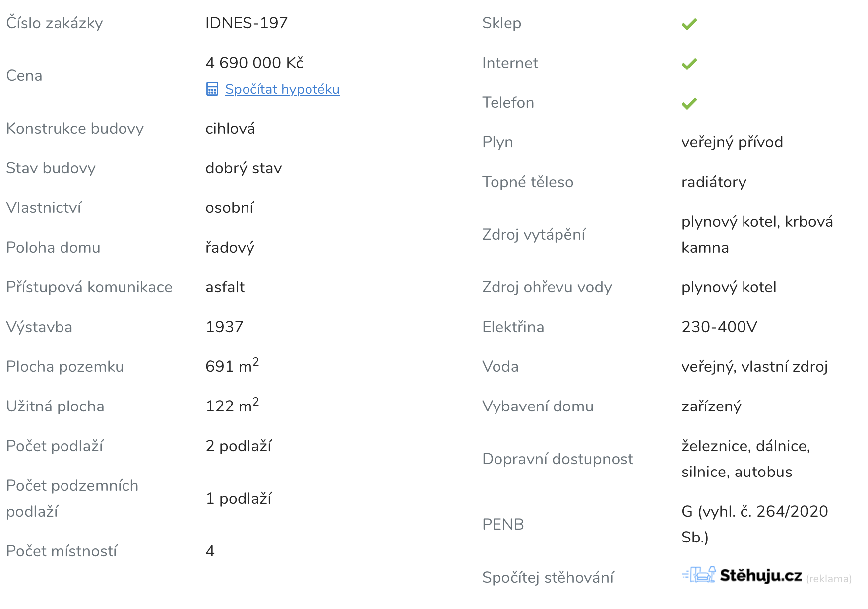Click the PENB energy class G value
This screenshot has height=609, width=868.
[754, 524]
